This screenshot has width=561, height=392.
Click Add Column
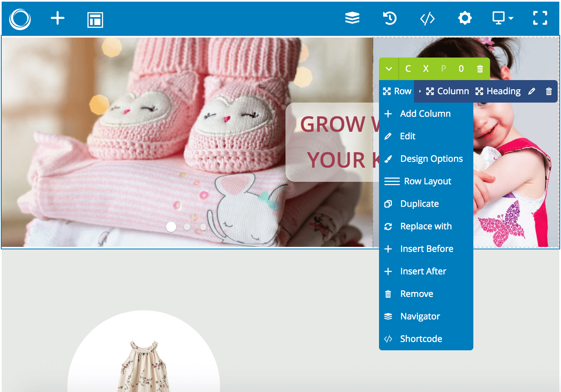pyautogui.click(x=425, y=113)
